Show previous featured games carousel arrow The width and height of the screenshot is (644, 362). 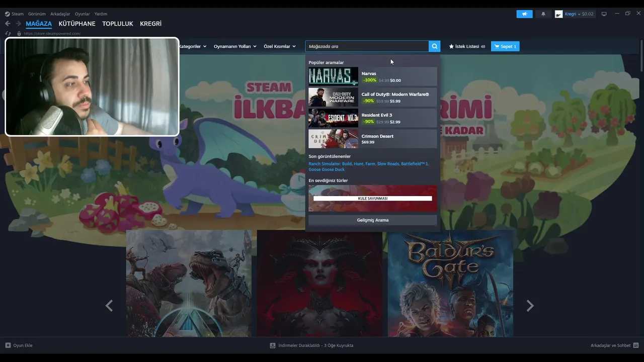coord(109,306)
